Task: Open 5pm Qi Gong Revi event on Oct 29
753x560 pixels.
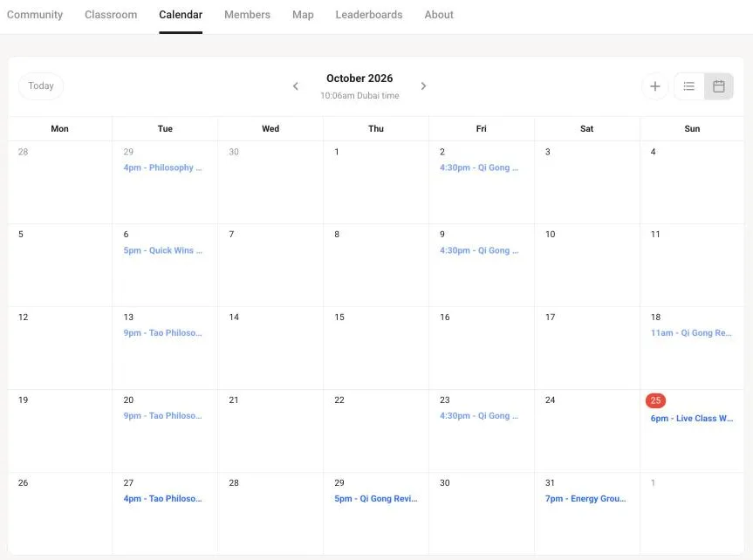Action: pos(376,499)
